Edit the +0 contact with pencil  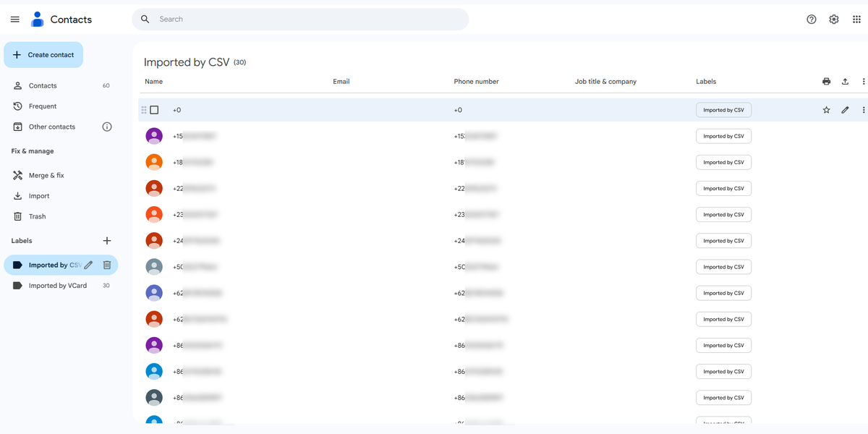click(845, 110)
